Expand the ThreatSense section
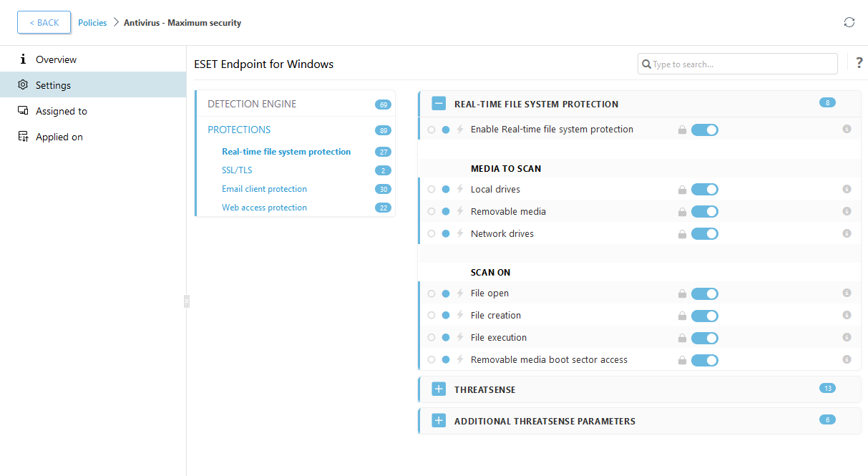This screenshot has width=868, height=476. click(x=439, y=389)
